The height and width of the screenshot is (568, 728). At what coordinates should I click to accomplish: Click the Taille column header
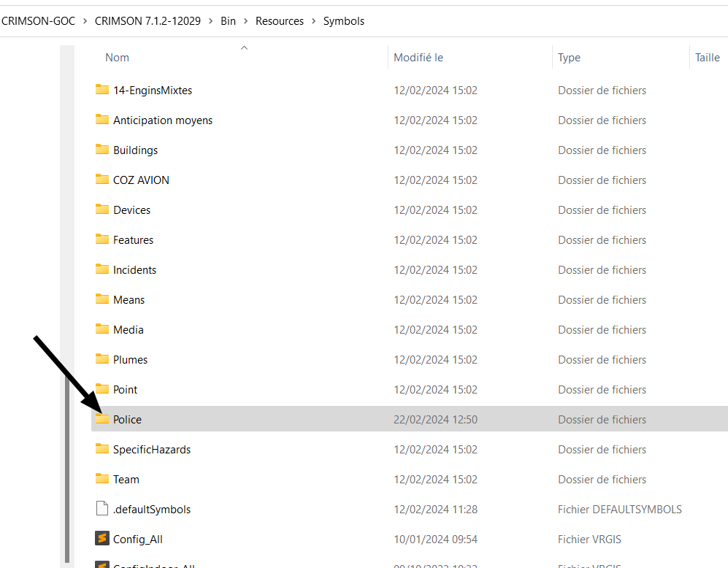click(x=707, y=58)
